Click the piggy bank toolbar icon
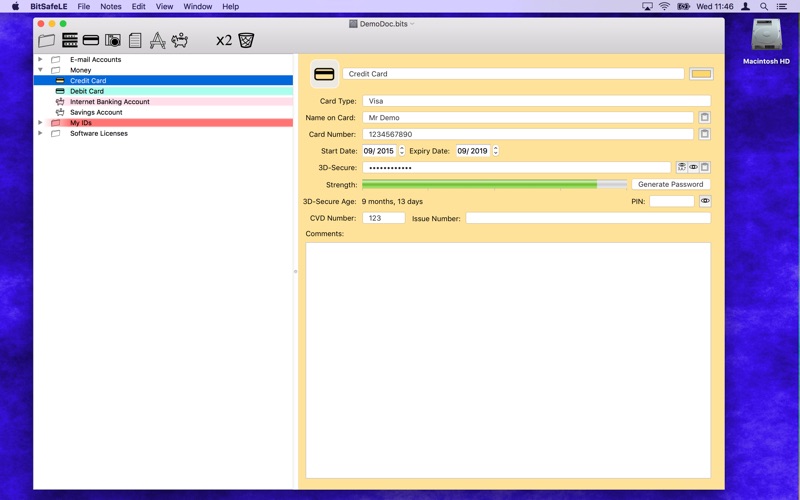Image resolution: width=800 pixels, height=500 pixels. pyautogui.click(x=180, y=41)
